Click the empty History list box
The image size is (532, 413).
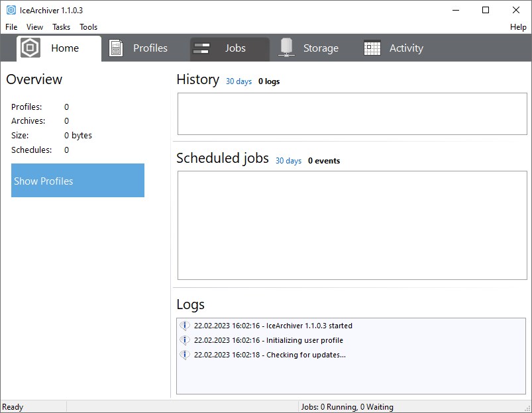pyautogui.click(x=352, y=114)
